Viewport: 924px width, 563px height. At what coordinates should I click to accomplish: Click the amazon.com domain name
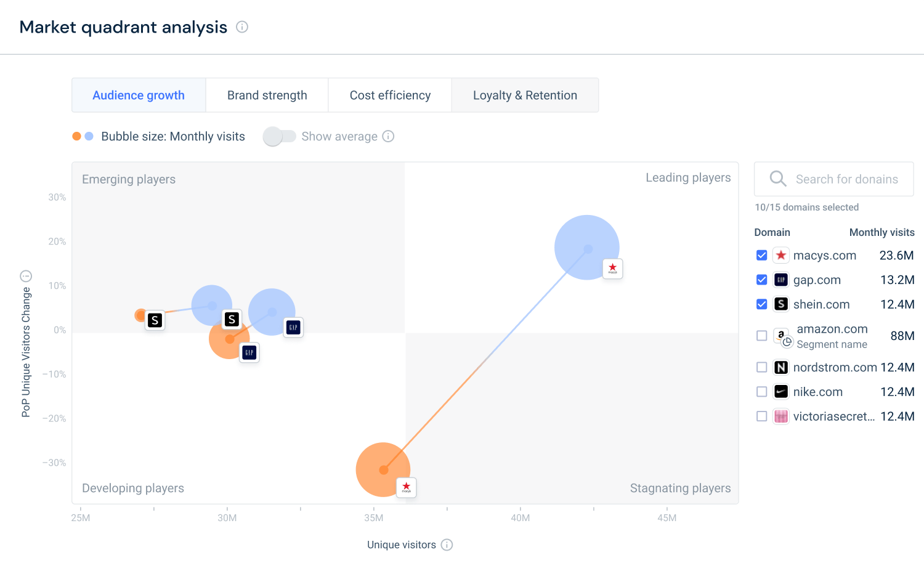point(832,329)
